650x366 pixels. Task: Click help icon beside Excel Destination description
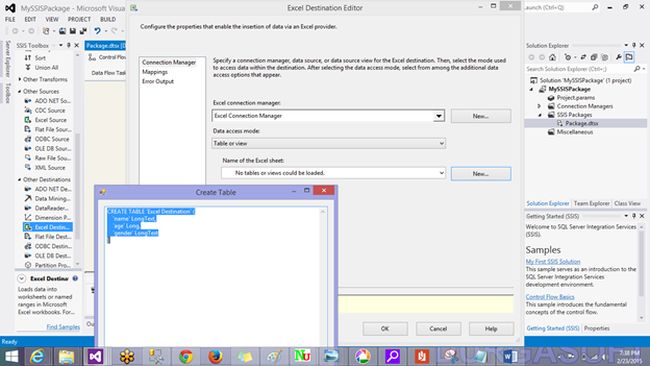click(75, 279)
